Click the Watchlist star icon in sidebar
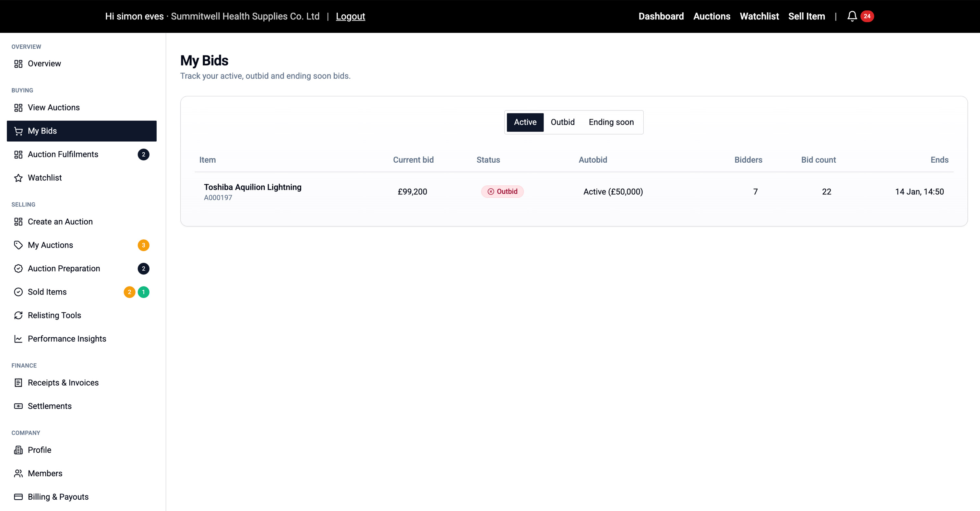Screen dimensions: 980x511 coord(18,178)
